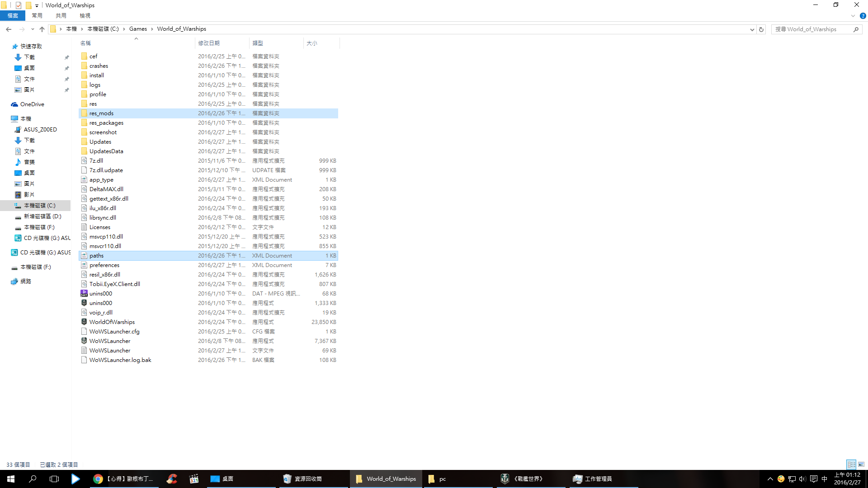Image resolution: width=868 pixels, height=488 pixels.
Task: Open the File explorer help icon
Action: coord(863,16)
